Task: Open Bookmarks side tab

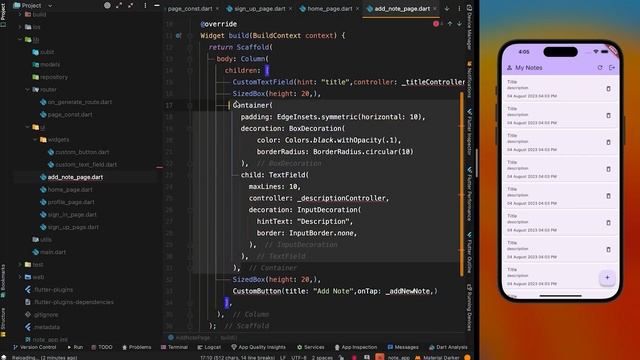Action: pos(3,282)
